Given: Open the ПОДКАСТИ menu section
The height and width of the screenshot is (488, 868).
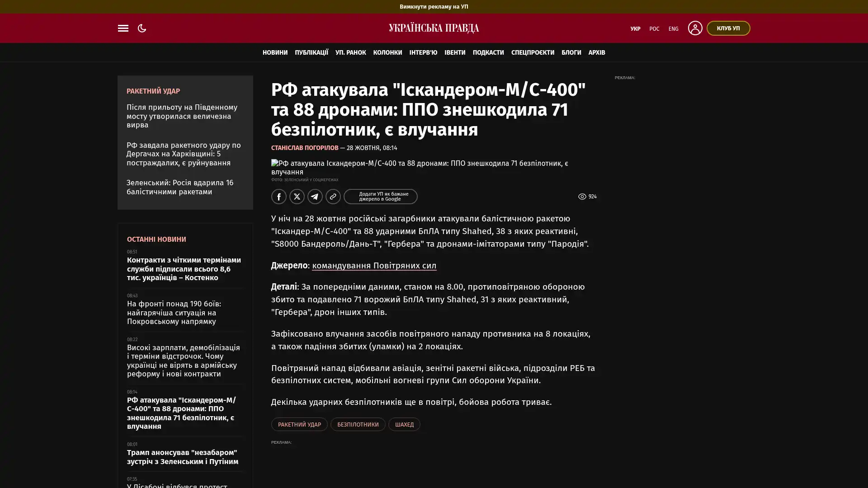Looking at the screenshot, I should pos(488,52).
